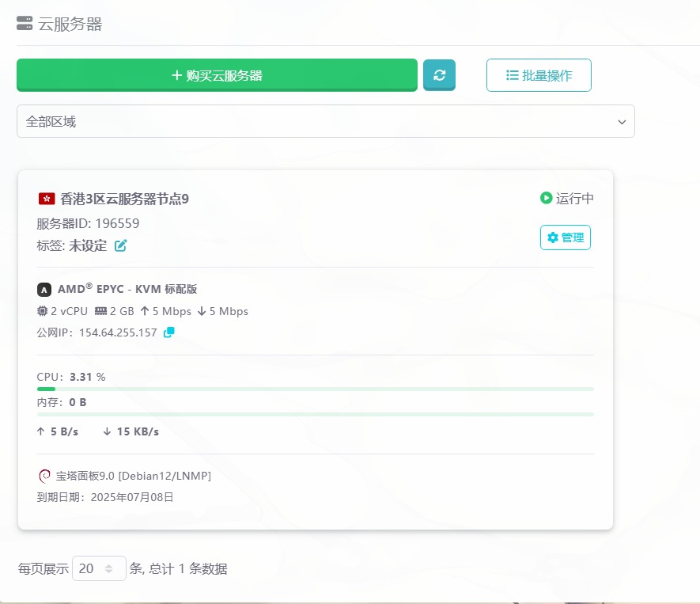Click the AMD EPYC badge icon
Screen dimensions: 700x604
(x=44, y=290)
